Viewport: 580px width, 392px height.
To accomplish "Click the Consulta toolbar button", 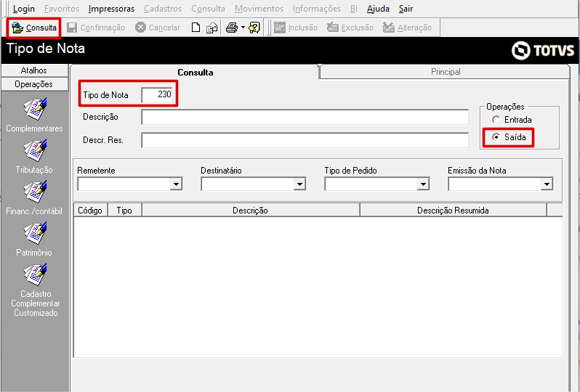I will (x=33, y=28).
